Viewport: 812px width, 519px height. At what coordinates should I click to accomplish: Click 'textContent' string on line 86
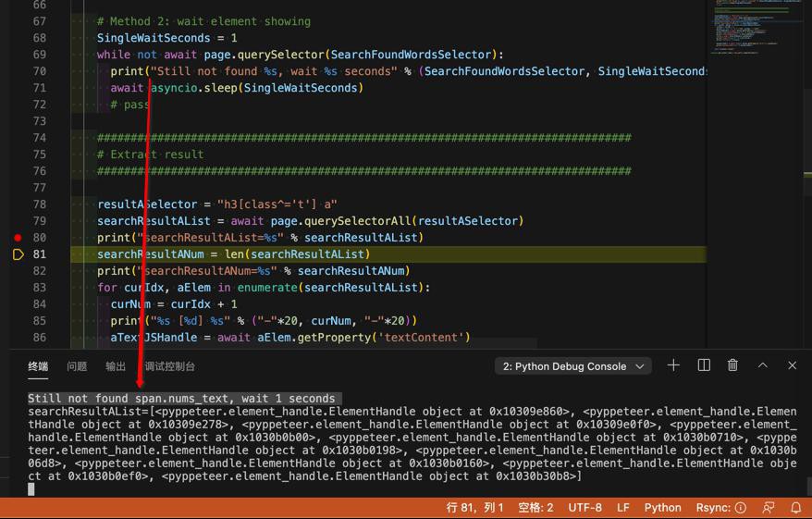click(424, 338)
